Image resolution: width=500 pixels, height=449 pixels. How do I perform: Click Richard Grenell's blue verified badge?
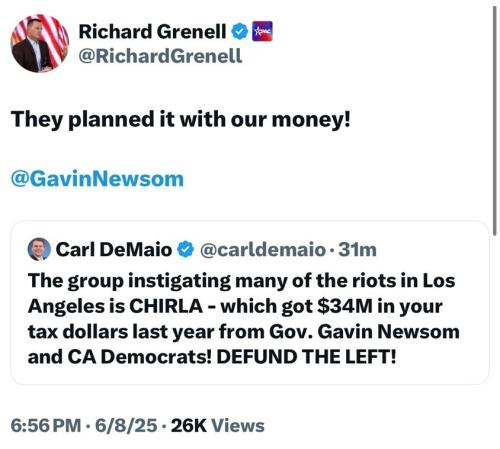pyautogui.click(x=240, y=32)
